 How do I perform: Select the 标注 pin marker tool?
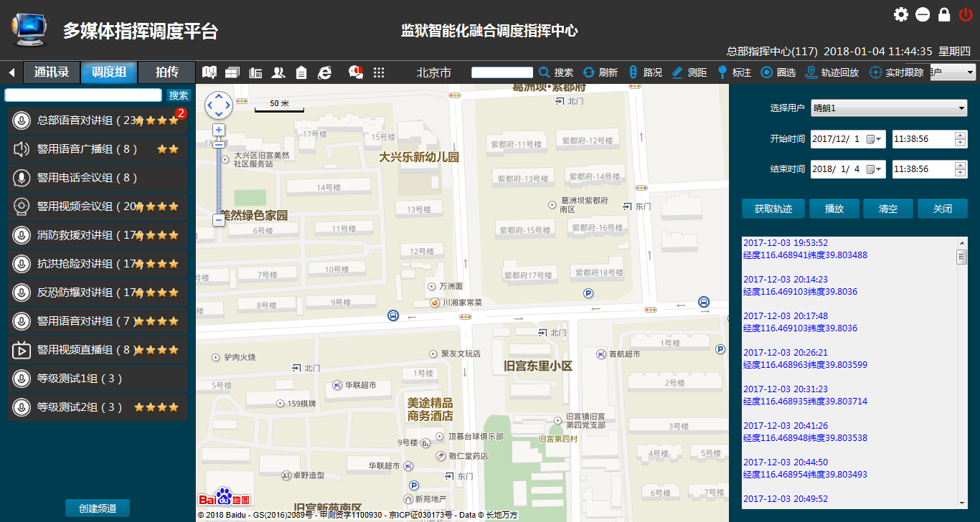(733, 72)
